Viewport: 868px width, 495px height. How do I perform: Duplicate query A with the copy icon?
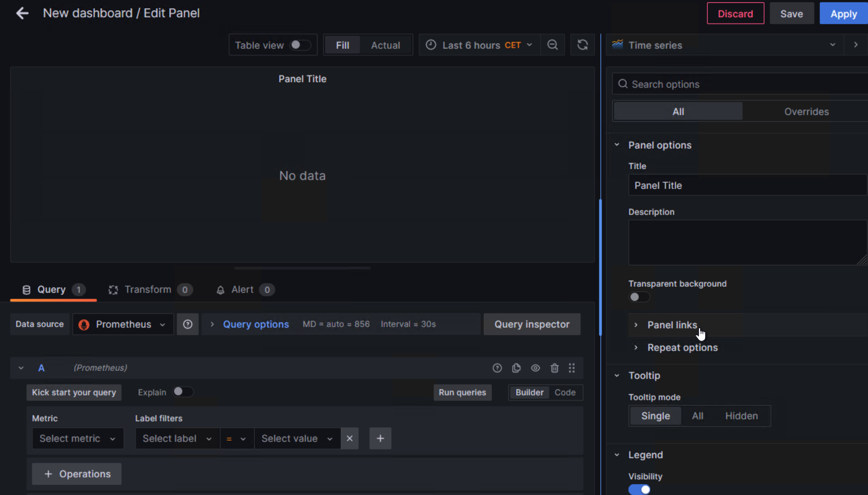(516, 368)
